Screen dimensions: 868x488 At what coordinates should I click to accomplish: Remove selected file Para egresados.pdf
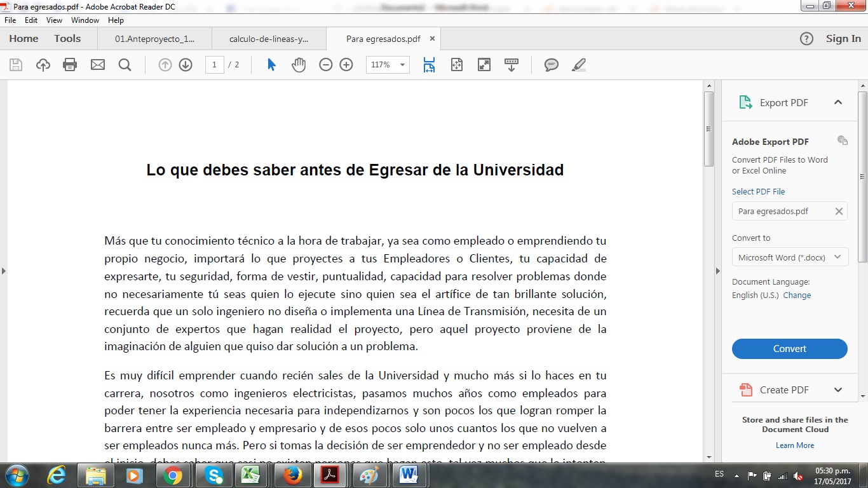click(x=839, y=212)
